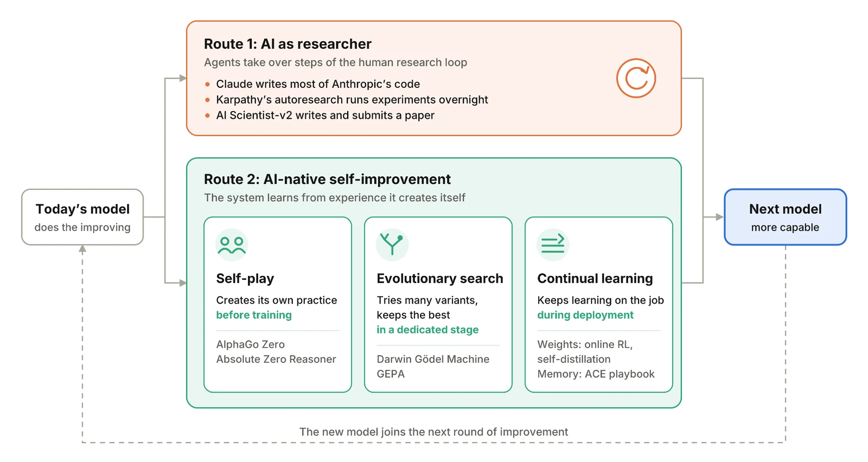
Task: Click the 'Self-play' card title
Action: click(x=245, y=279)
